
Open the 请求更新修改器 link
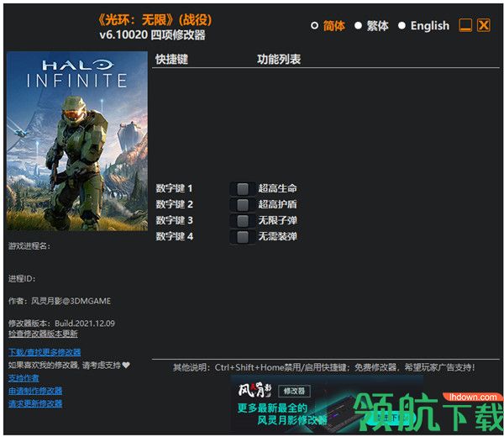pyautogui.click(x=35, y=403)
